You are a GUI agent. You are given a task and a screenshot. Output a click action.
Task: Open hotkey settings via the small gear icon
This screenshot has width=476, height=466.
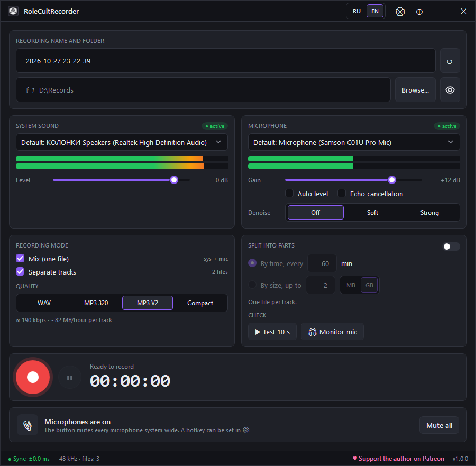click(x=246, y=430)
